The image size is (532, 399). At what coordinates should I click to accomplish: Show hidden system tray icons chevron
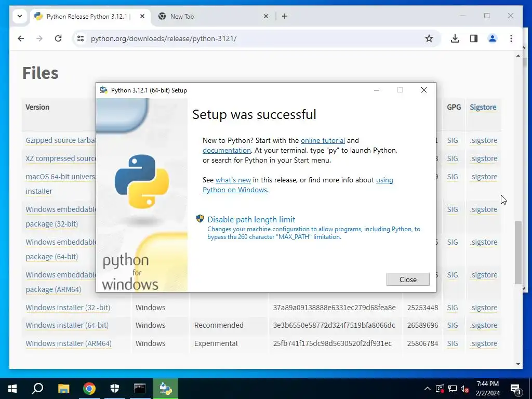coord(428,389)
